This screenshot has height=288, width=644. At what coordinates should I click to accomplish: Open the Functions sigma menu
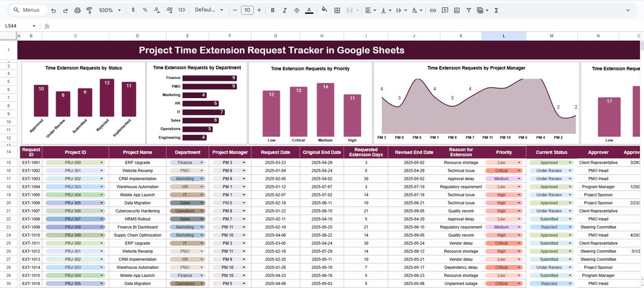coord(497,10)
